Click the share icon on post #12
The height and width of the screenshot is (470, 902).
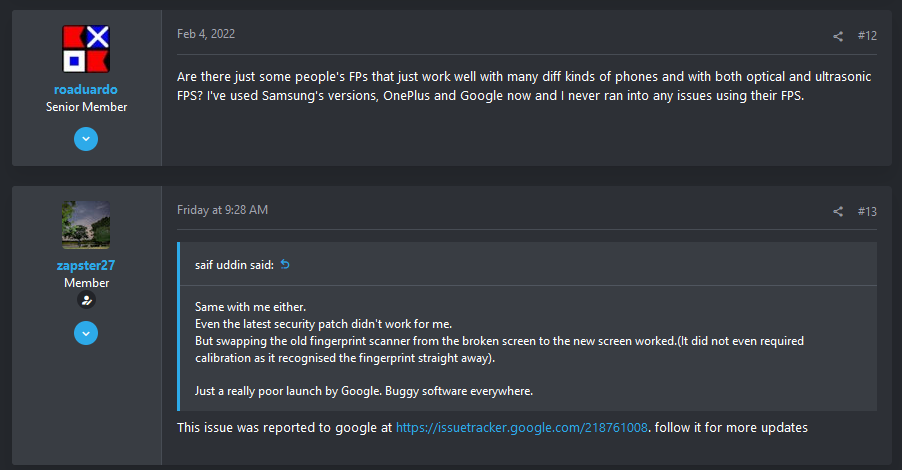coord(838,36)
